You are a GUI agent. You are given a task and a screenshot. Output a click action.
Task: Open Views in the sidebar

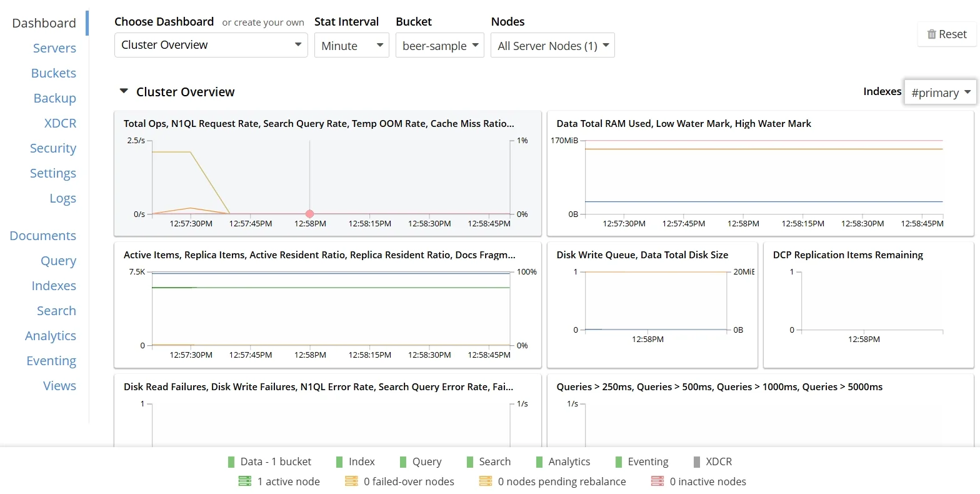click(59, 386)
